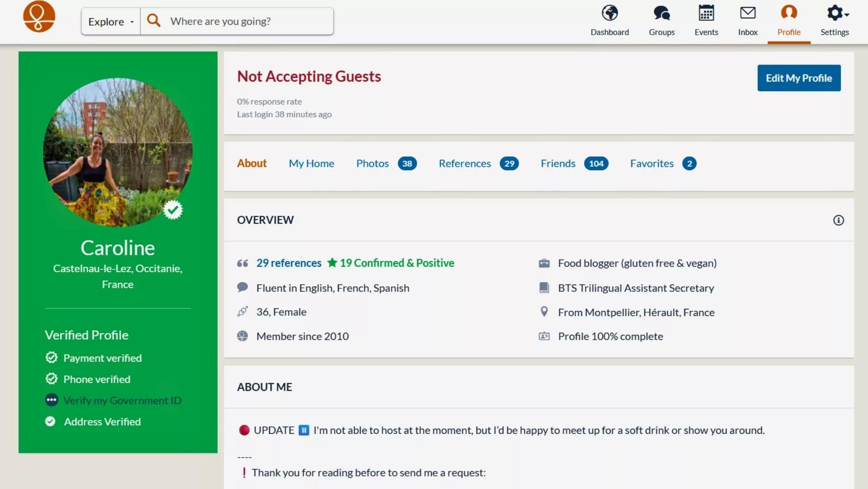868x489 pixels.
Task: Open the Dashboard globe icon
Action: [x=609, y=13]
